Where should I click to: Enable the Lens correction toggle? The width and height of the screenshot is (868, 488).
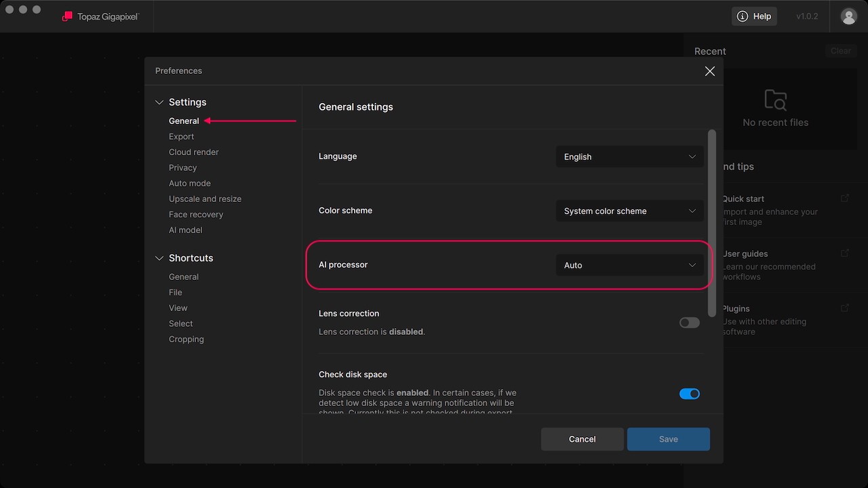[x=689, y=323]
